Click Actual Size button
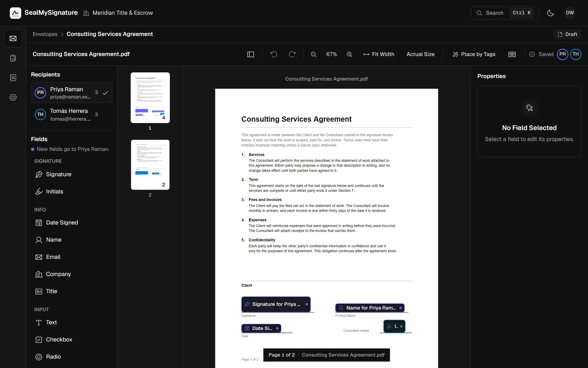Screen dimensions: 588x368 [x=420, y=54]
